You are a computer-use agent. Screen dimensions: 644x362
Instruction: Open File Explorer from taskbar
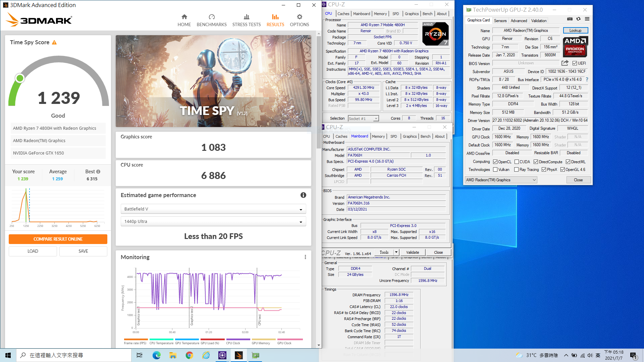pyautogui.click(x=173, y=355)
